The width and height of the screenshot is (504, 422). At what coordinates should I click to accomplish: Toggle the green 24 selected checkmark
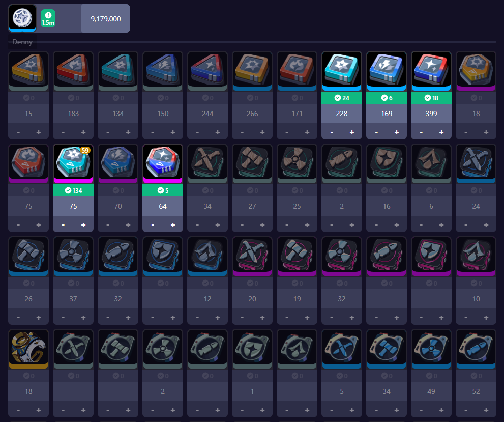tap(342, 98)
